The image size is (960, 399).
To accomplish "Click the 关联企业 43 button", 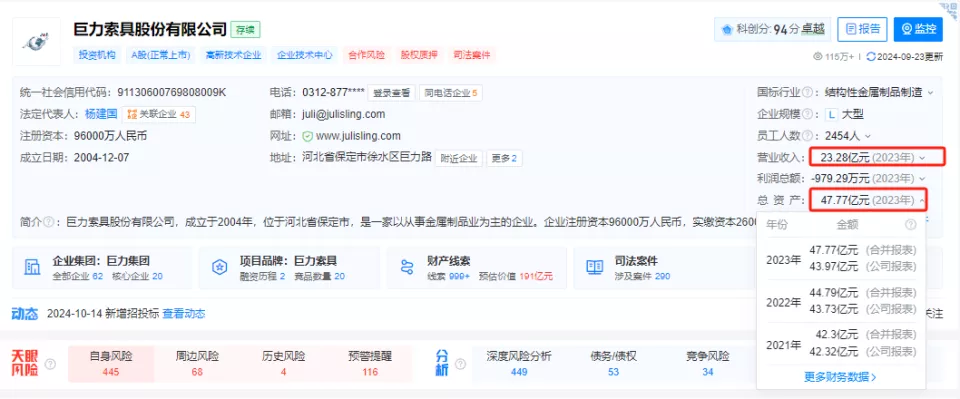I will click(159, 114).
